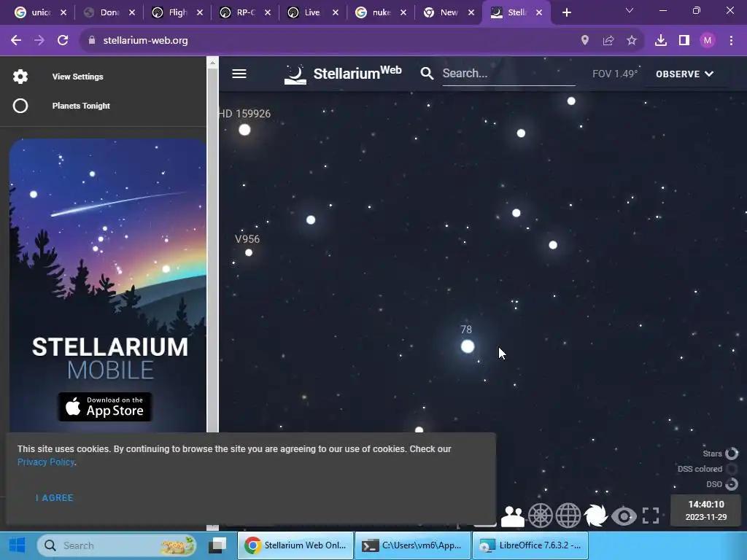747x560 pixels.
Task: Open browser downloads
Action: pyautogui.click(x=661, y=41)
